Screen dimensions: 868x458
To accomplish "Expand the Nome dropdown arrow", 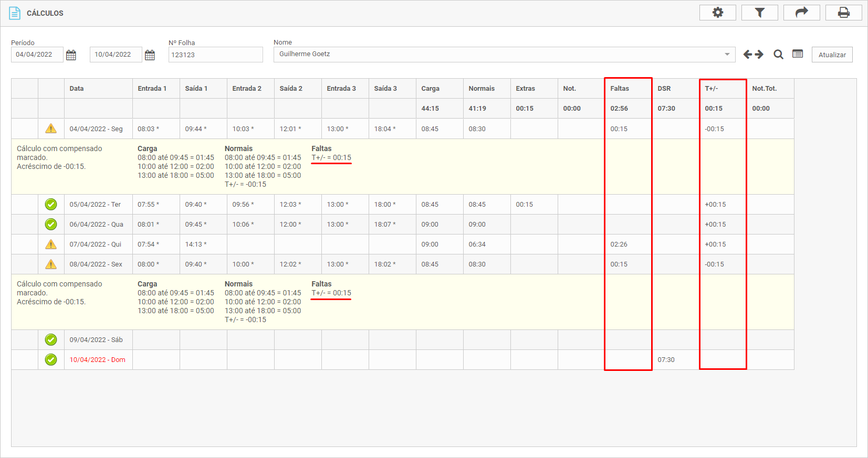I will coord(727,55).
